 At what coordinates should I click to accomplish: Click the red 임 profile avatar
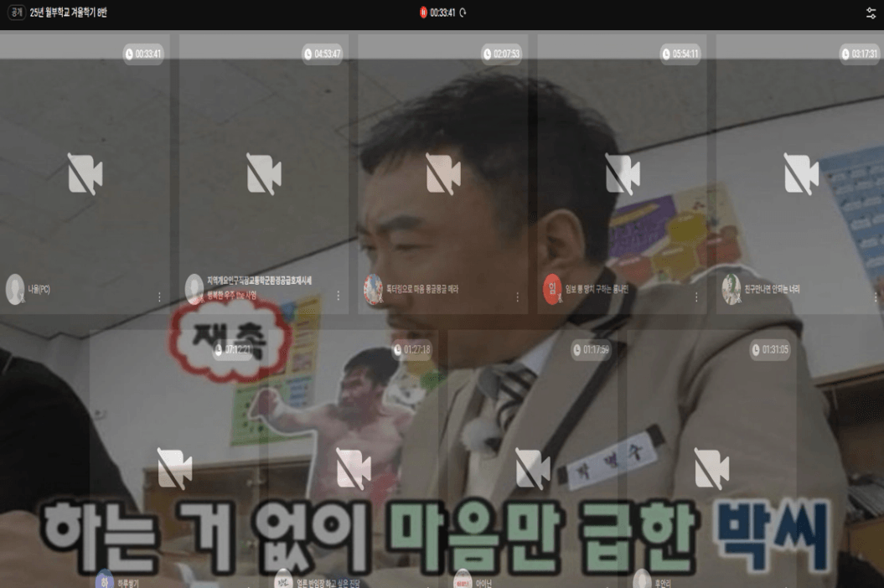coord(552,289)
